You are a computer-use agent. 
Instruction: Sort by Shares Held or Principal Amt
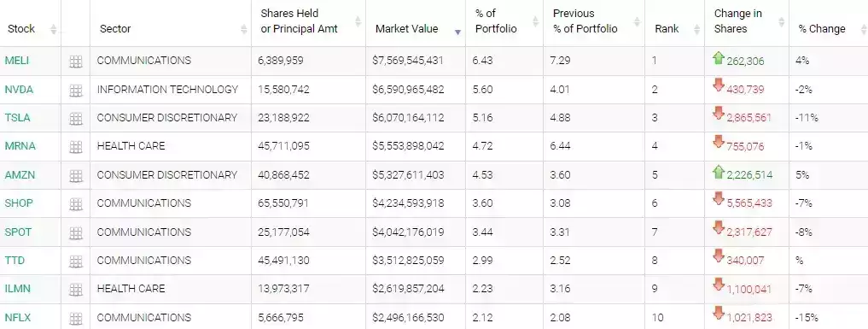(x=358, y=21)
